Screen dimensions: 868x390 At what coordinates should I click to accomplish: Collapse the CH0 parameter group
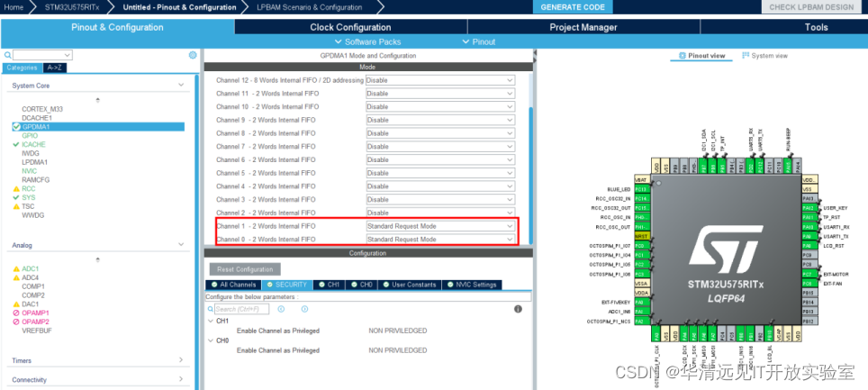click(211, 340)
